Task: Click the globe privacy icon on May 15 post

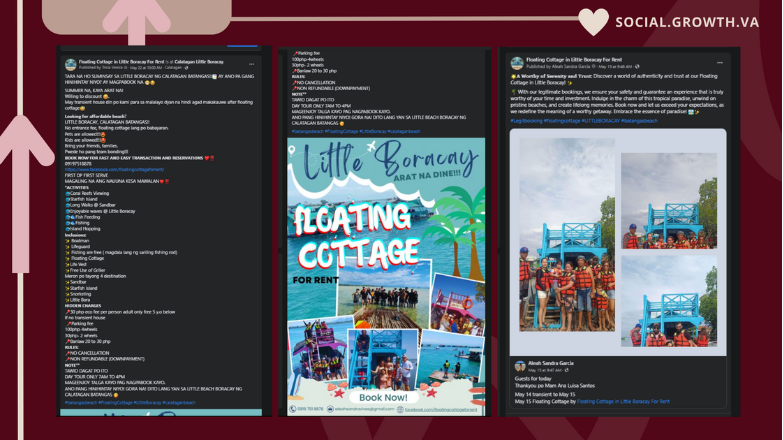Action: [637, 66]
